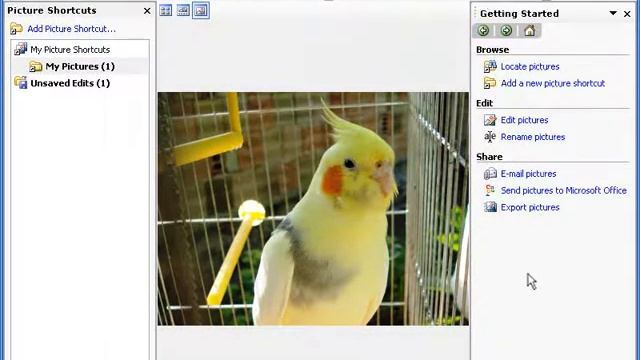Close the Getting Started task pane
Image resolution: width=640 pixels, height=360 pixels.
pyautogui.click(x=627, y=14)
